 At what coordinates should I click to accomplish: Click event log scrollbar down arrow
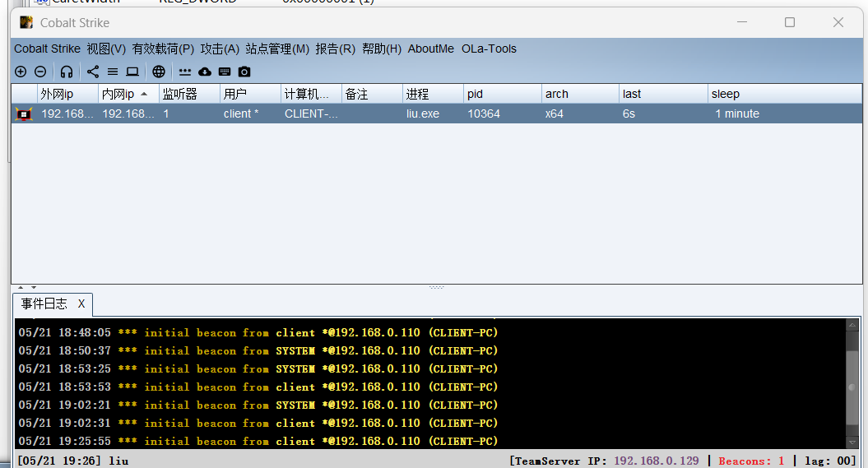point(852,443)
